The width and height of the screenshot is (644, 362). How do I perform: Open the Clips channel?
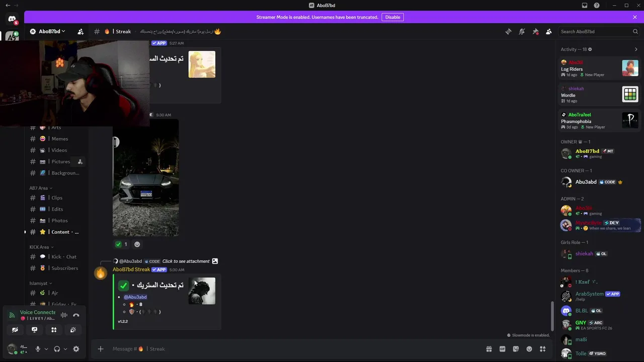pyautogui.click(x=55, y=198)
